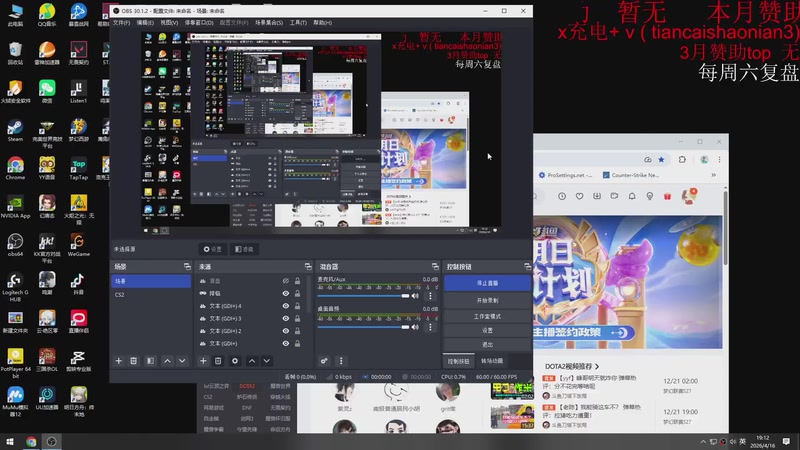The width and height of the screenshot is (800, 450).
Task: Pop out the Scenes dock icon
Action: [x=187, y=266]
